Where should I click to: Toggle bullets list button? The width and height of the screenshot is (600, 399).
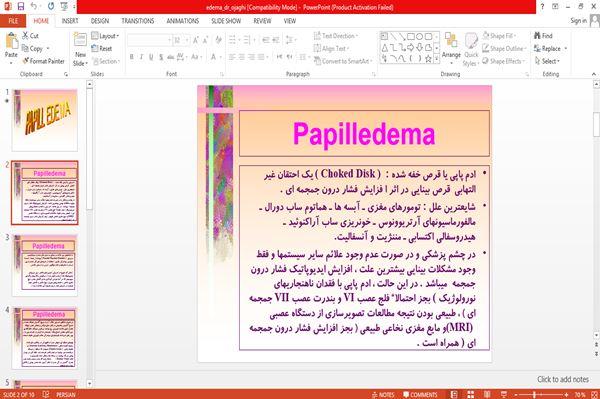pyautogui.click(x=233, y=40)
